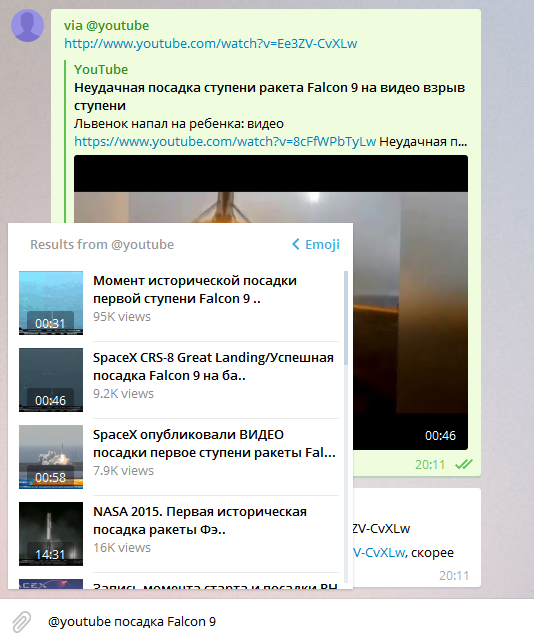Click the 'Неудачная посадка ступени' preview title
This screenshot has height=640, width=534.
pyautogui.click(x=269, y=96)
